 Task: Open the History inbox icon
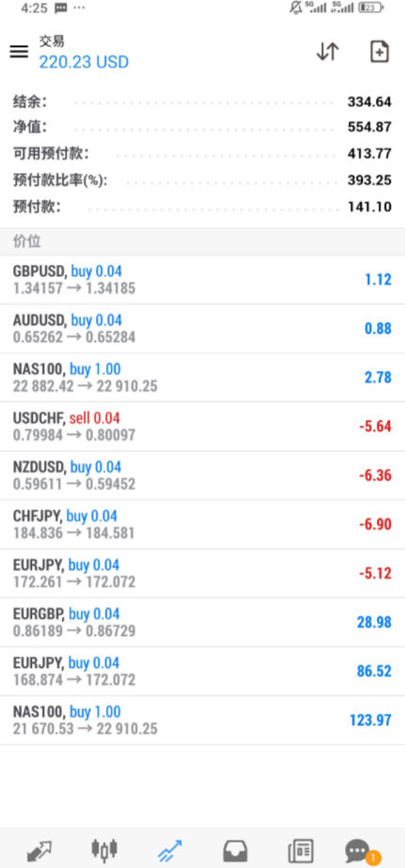click(235, 851)
